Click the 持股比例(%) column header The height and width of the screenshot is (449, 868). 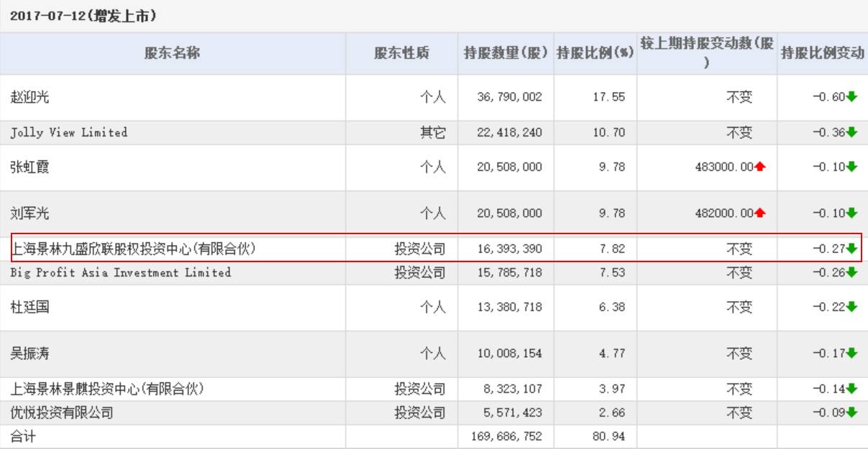click(x=595, y=53)
